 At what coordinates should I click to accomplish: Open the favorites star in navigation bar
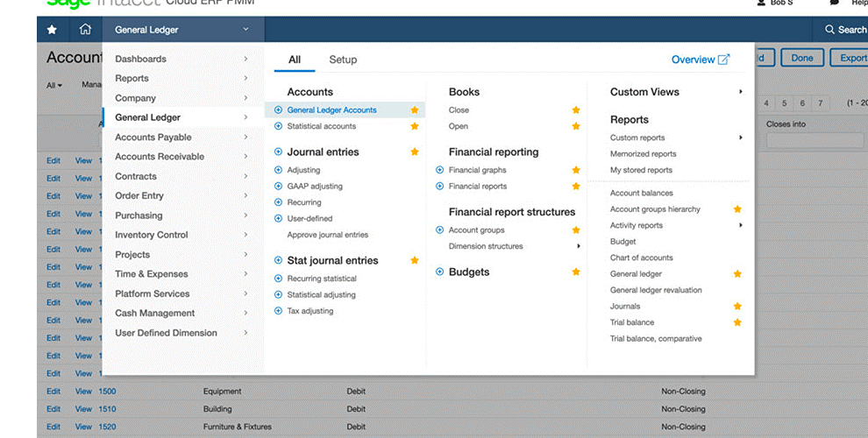[52, 29]
